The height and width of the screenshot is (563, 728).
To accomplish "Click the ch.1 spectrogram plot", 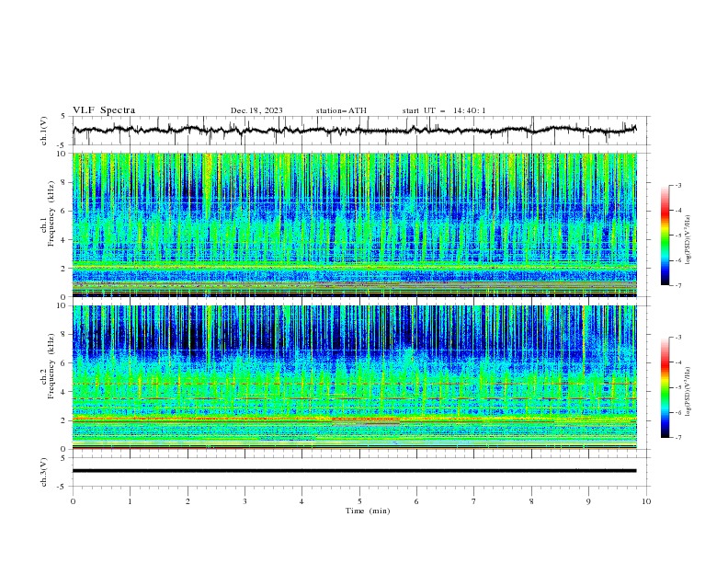I will click(355, 224).
